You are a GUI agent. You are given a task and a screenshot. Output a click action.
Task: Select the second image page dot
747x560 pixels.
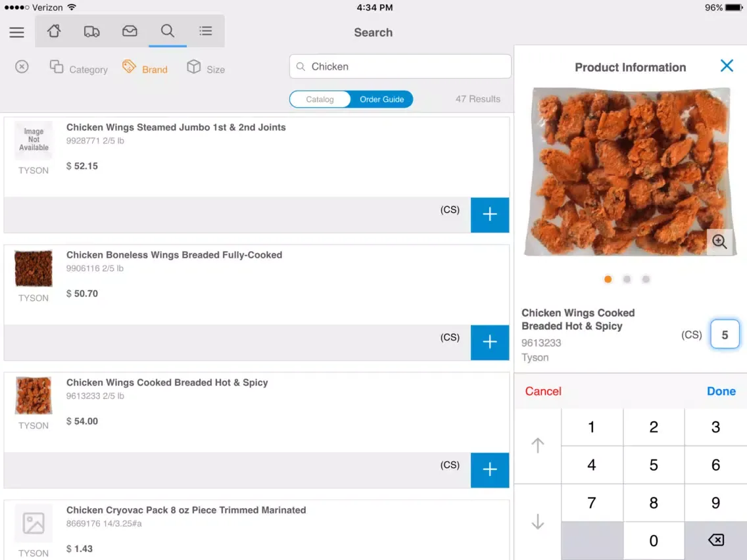point(627,279)
